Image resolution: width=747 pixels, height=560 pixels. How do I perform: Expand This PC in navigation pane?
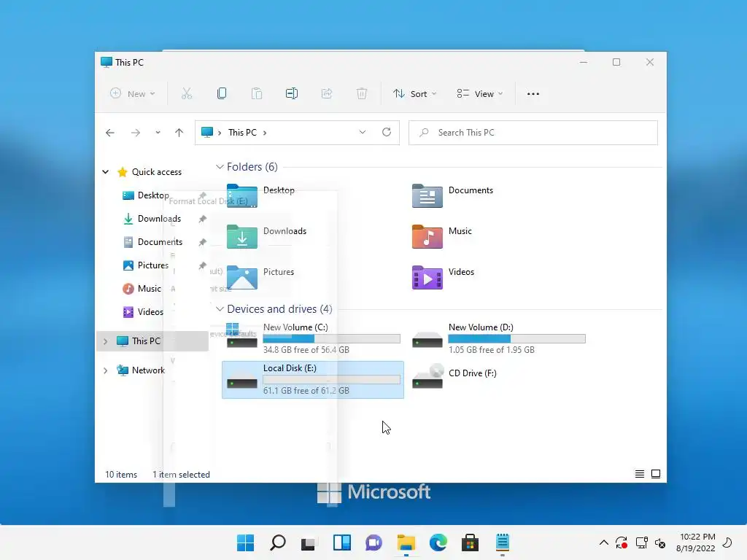[x=105, y=341]
